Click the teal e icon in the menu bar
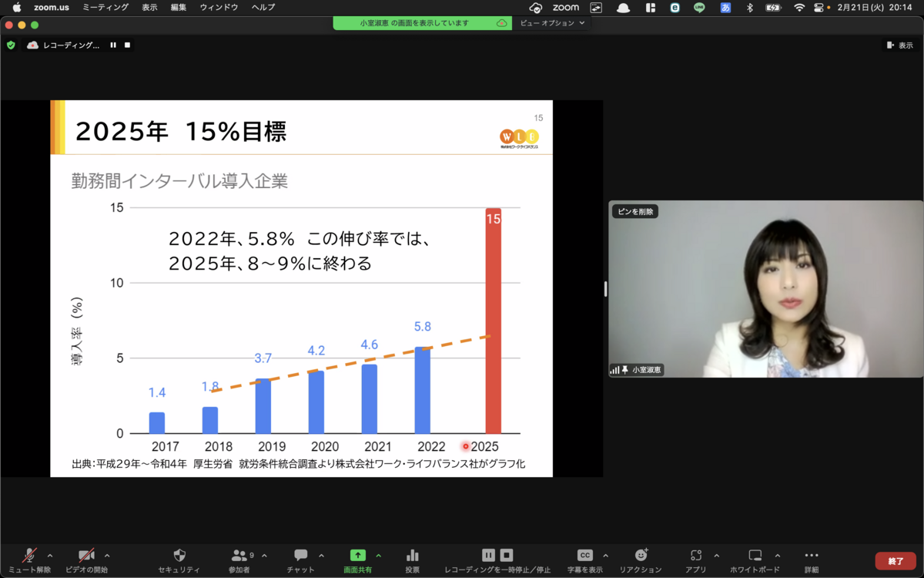924x578 pixels. [675, 7]
